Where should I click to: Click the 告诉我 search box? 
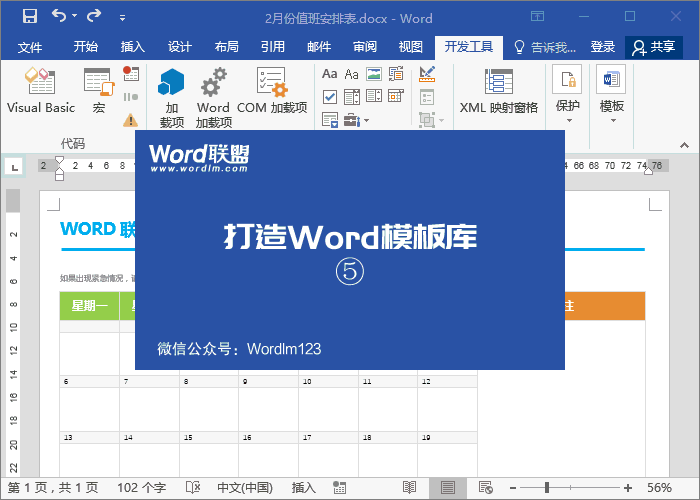(545, 47)
